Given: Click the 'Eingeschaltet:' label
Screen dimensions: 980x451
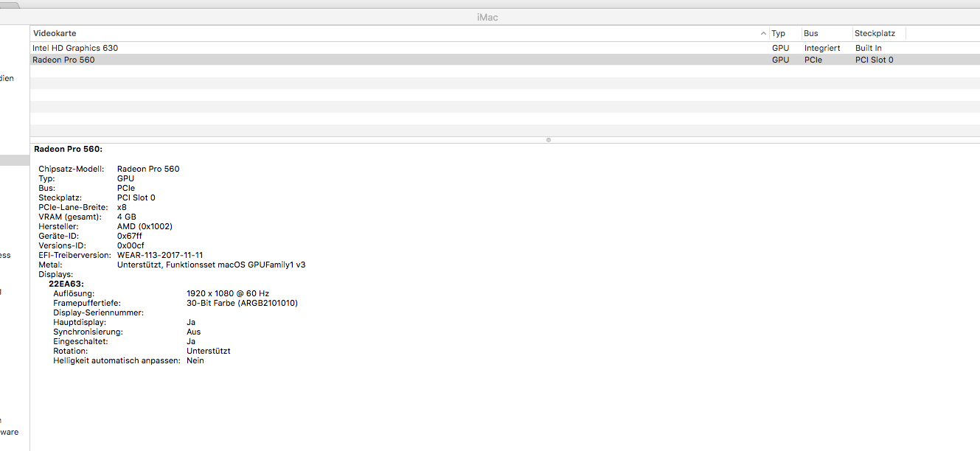Looking at the screenshot, I should point(80,341).
